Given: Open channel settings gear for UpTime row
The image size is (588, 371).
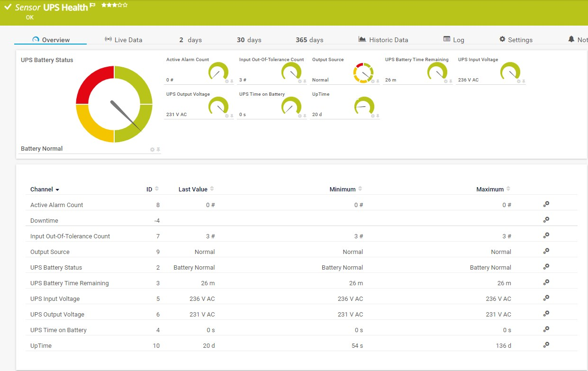Looking at the screenshot, I should 546,345.
